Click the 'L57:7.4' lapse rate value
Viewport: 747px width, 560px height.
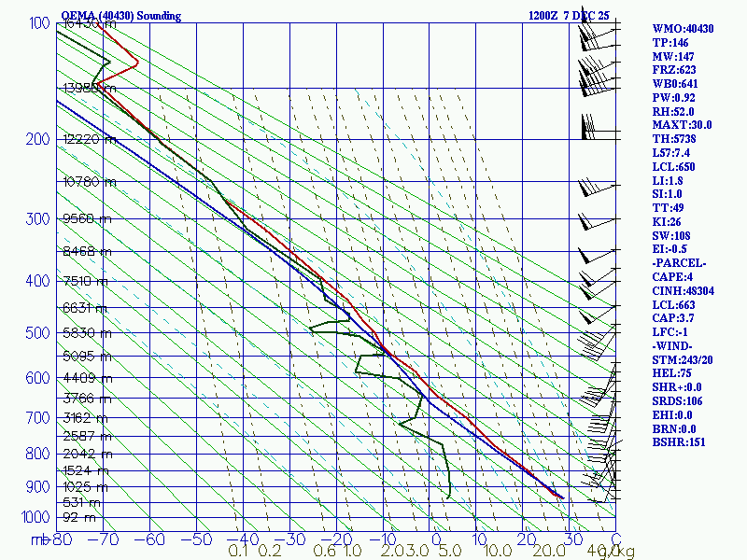(670, 153)
